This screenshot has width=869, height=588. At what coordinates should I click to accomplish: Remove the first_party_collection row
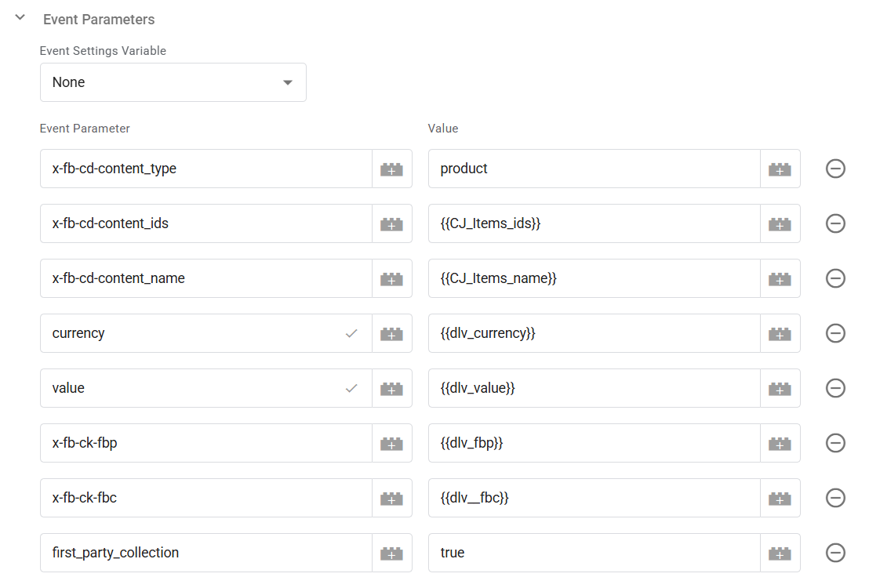pos(835,553)
